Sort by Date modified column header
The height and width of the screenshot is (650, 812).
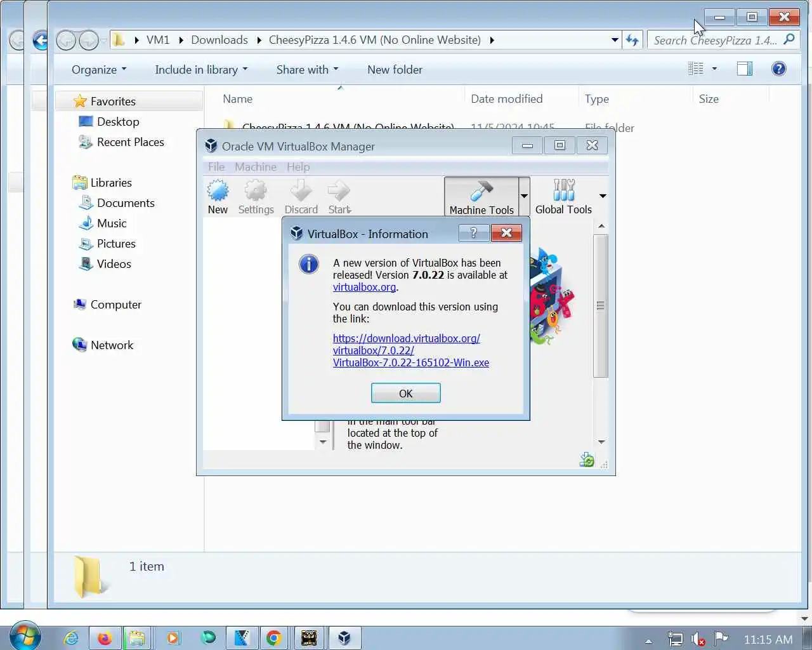point(507,99)
